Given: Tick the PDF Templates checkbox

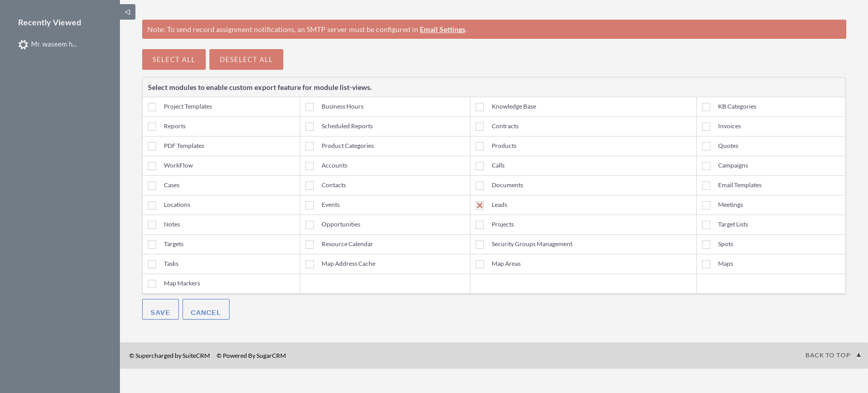Looking at the screenshot, I should click(x=152, y=146).
